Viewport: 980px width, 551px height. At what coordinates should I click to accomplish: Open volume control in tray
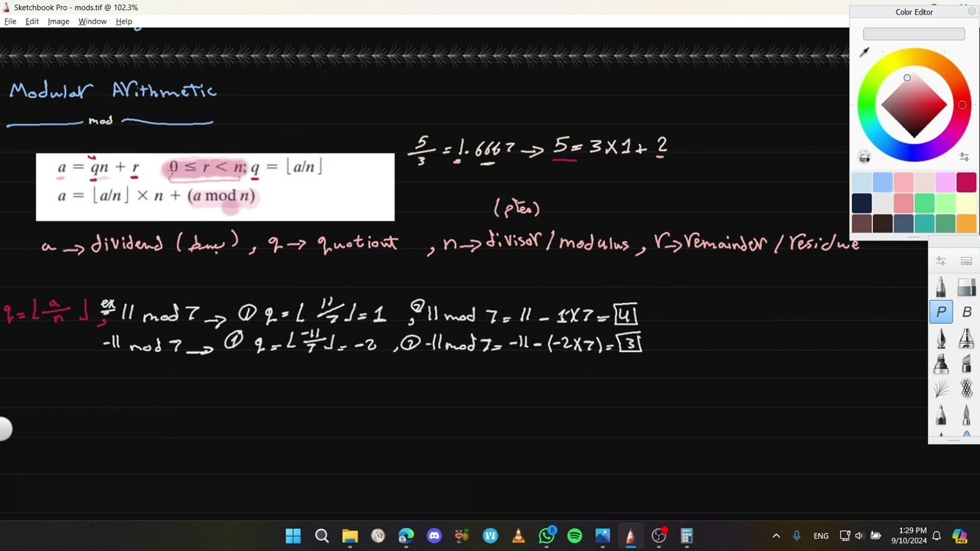pos(859,536)
